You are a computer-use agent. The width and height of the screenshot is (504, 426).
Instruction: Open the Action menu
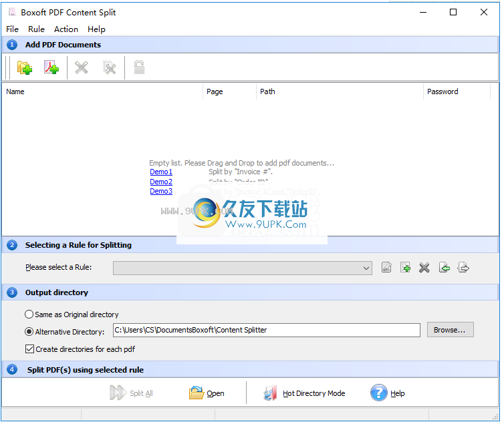(x=66, y=29)
